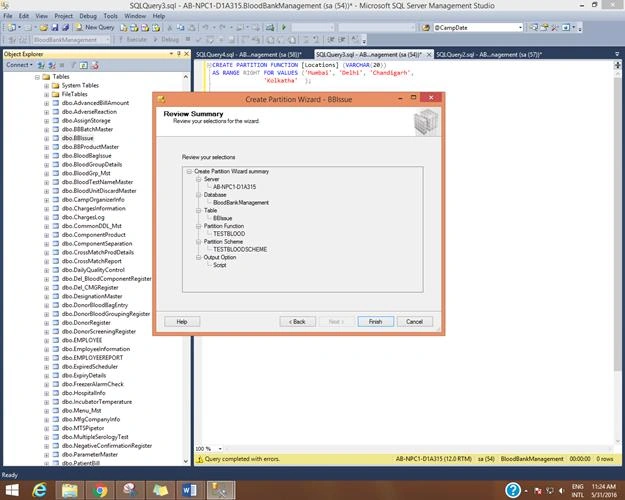Open Chrome from the taskbar
This screenshot has height=500, width=625.
[x=100, y=490]
